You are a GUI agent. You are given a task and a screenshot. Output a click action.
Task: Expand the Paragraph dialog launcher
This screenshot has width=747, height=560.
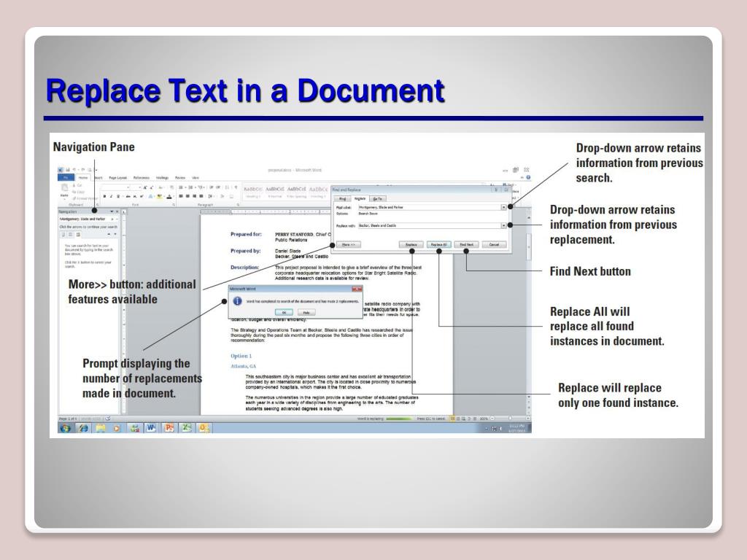pyautogui.click(x=238, y=205)
